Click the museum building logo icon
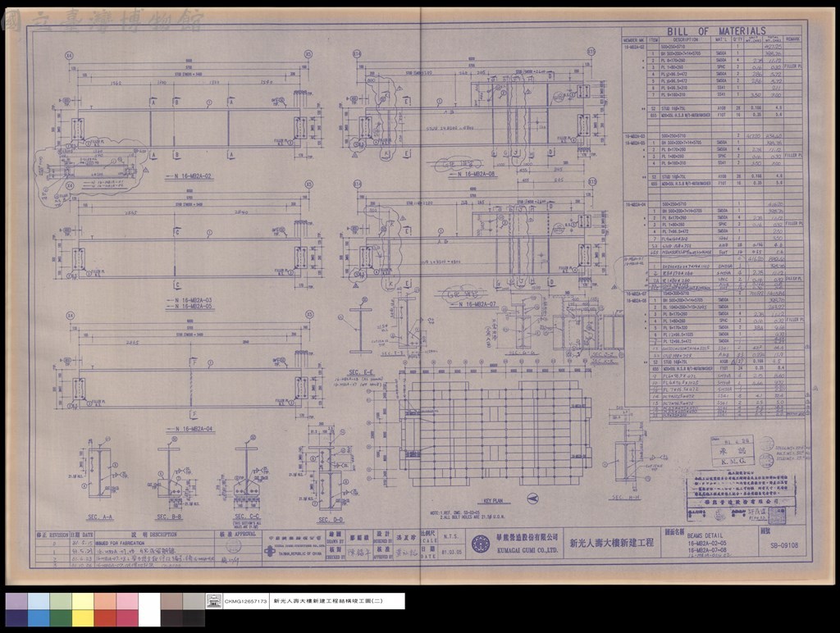Viewport: 840px width, 633px height. pos(214,601)
